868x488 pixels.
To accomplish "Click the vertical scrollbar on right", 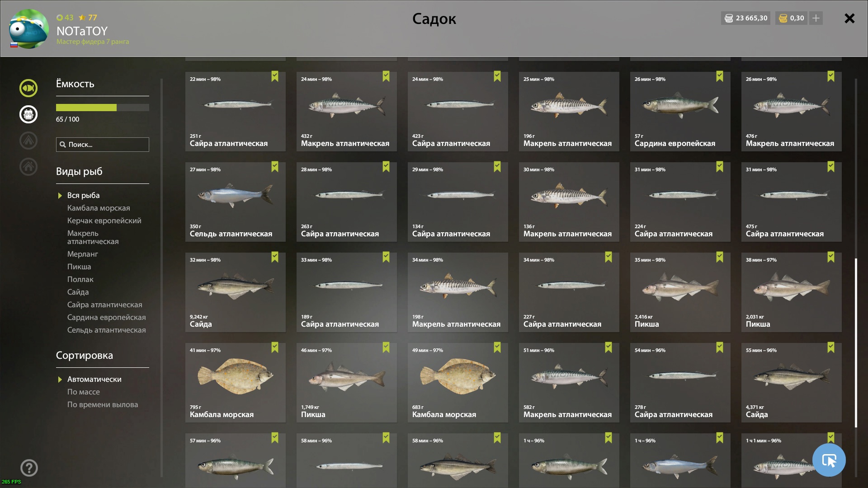I will coord(856,343).
